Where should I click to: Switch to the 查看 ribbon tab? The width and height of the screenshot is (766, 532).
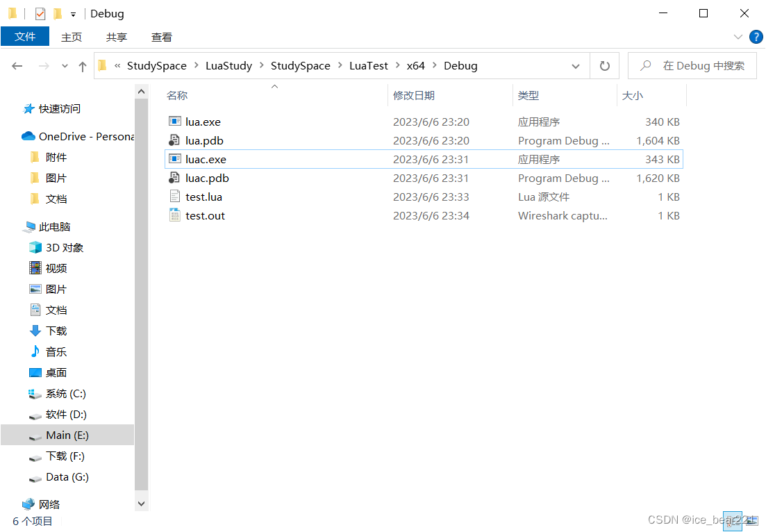point(161,37)
